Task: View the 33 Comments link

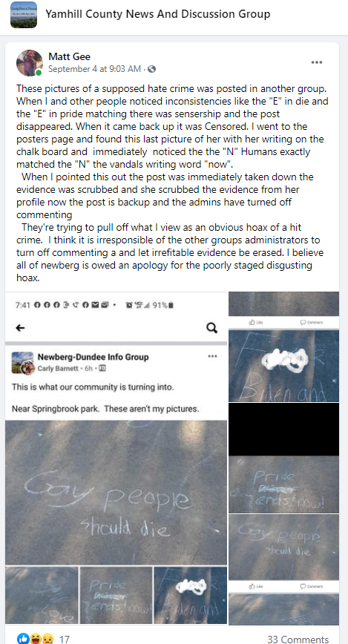Action: click(298, 639)
